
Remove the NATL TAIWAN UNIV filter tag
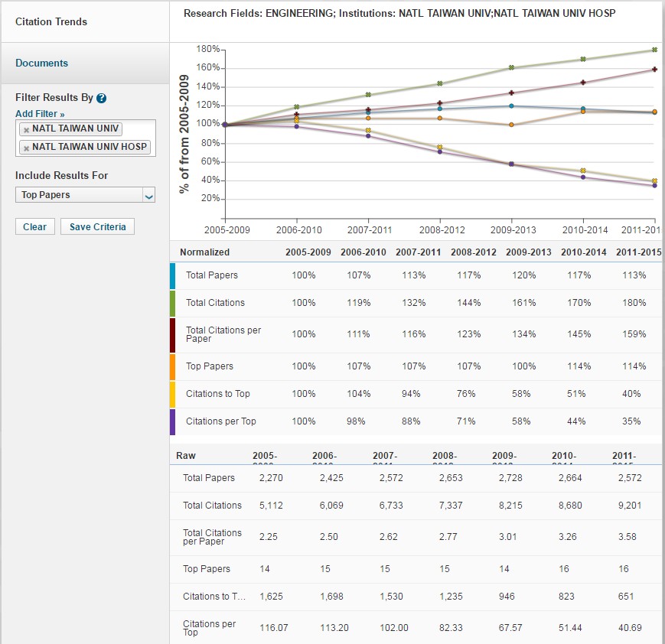[x=26, y=130]
